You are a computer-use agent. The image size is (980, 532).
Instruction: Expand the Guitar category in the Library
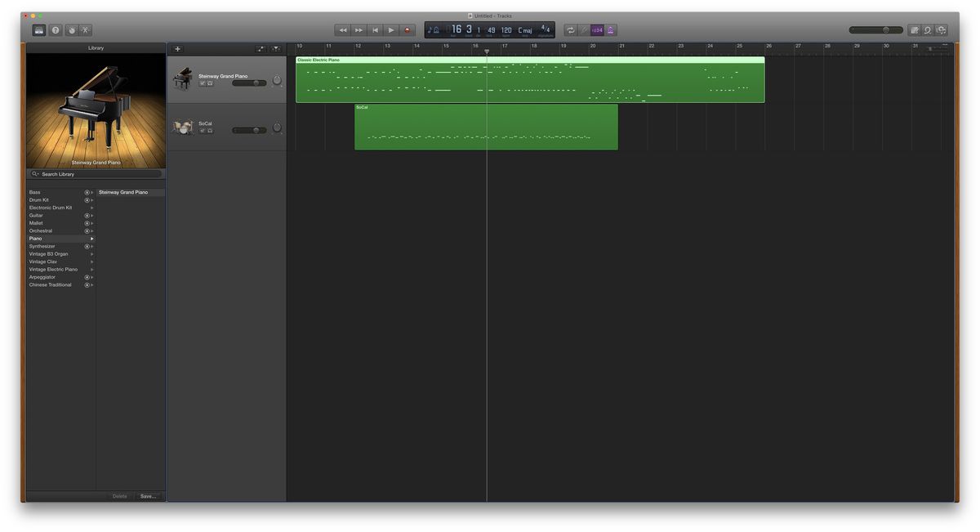point(91,215)
